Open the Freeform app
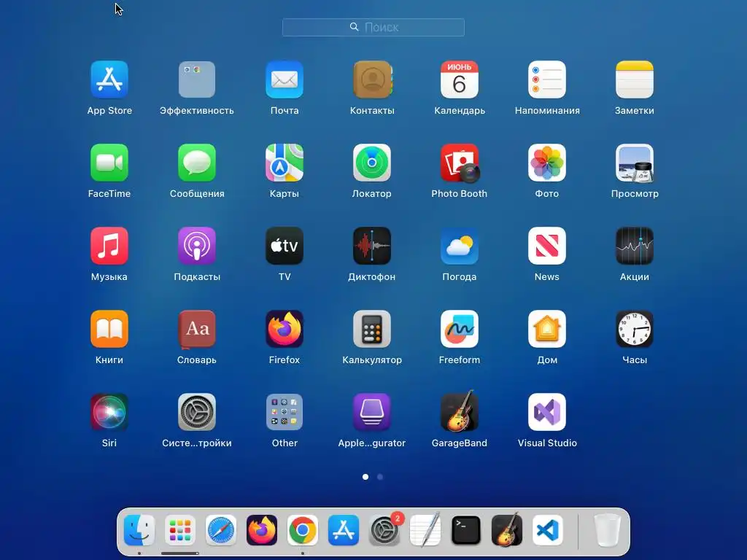This screenshot has height=560, width=747. click(x=460, y=329)
